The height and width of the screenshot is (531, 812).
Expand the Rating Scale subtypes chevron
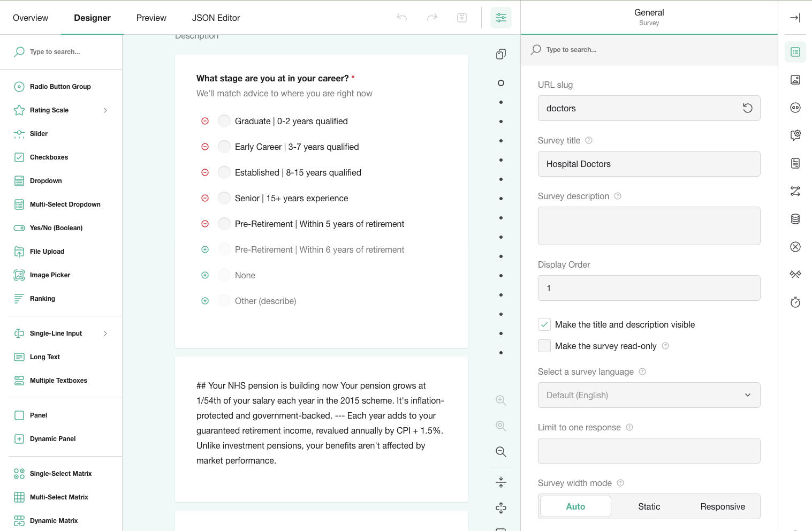[105, 110]
